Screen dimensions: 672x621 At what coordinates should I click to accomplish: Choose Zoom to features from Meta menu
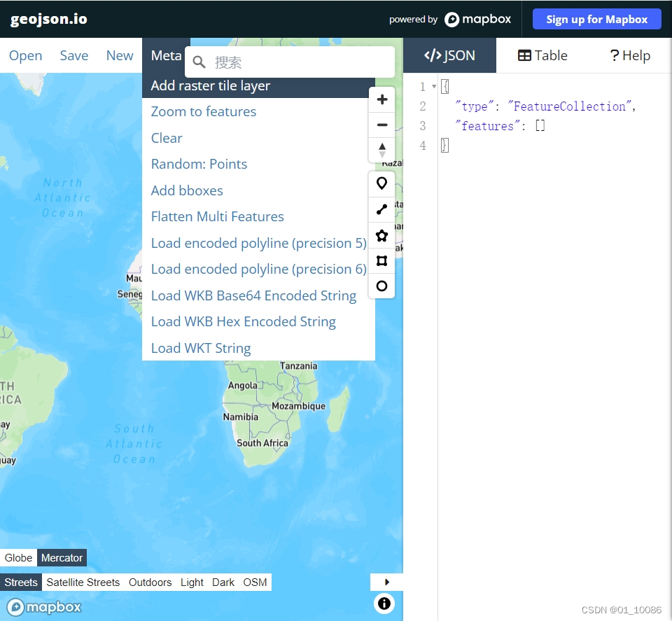[203, 111]
